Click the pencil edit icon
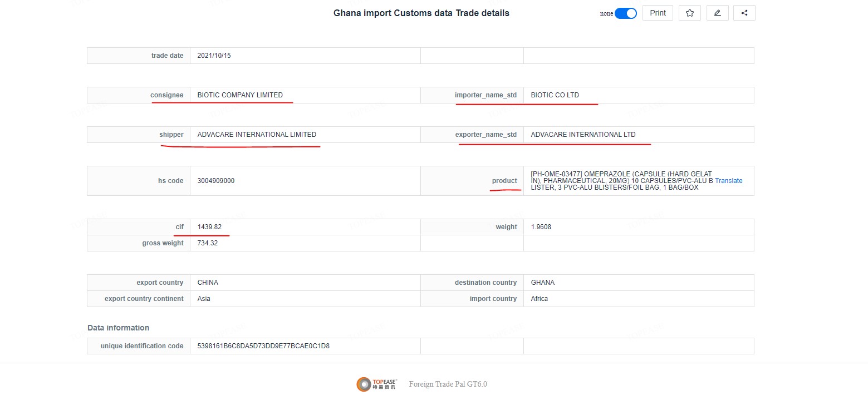This screenshot has height=400, width=868. pyautogui.click(x=717, y=13)
